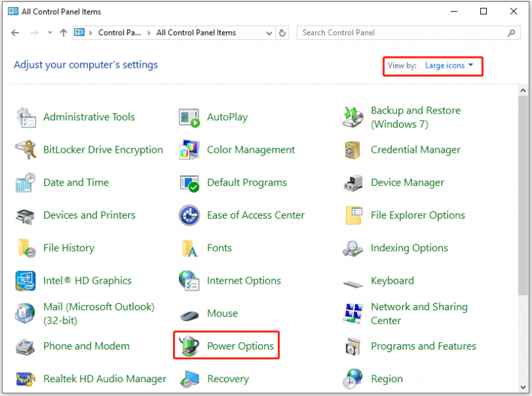Open the address bar history dropdown arrow
This screenshot has width=532, height=396.
click(x=269, y=33)
